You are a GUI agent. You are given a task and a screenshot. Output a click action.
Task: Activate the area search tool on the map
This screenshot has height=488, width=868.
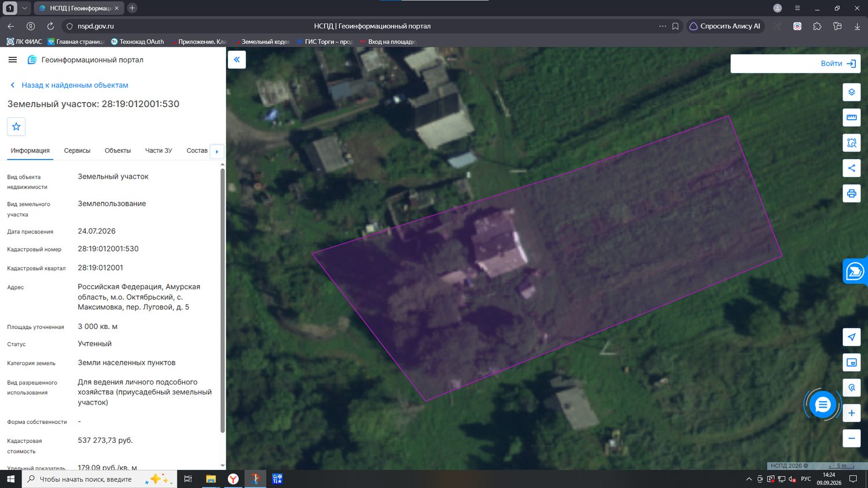(x=852, y=143)
